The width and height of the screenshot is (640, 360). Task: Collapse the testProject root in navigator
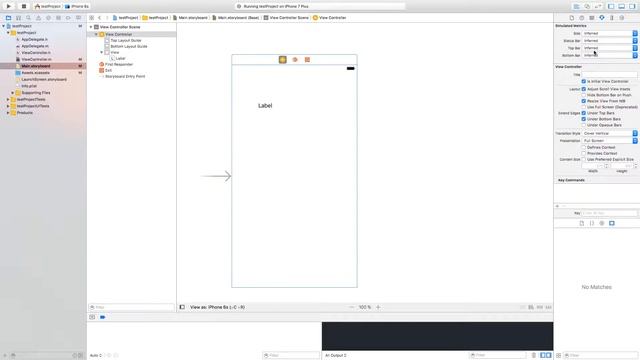(x=4, y=26)
